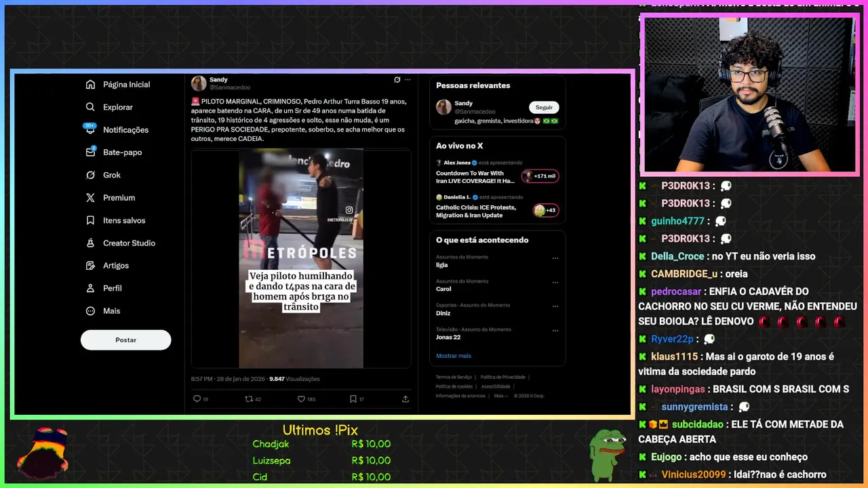Open Acessibilidade footer link
The image size is (868, 488).
point(495,386)
